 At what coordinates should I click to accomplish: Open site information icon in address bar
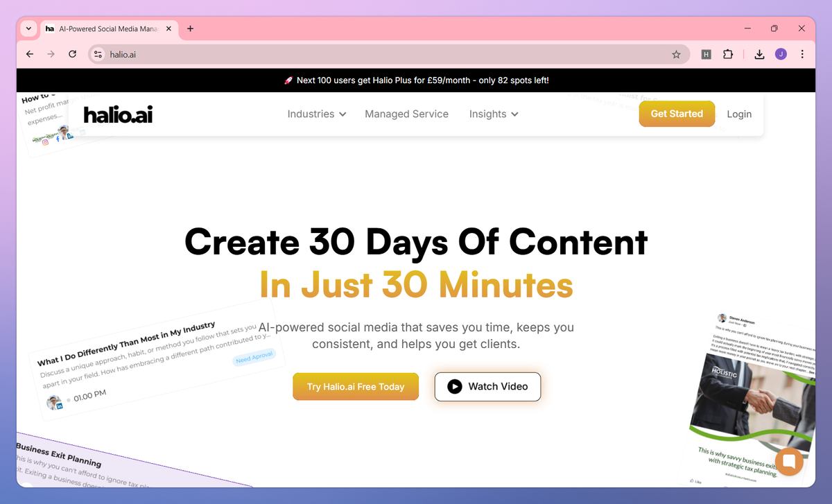coord(98,54)
